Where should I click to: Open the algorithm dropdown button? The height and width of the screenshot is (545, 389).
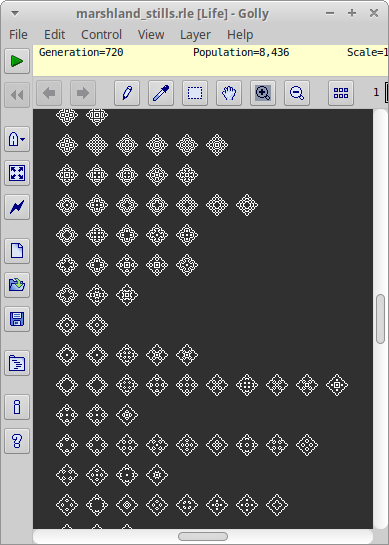[17, 139]
